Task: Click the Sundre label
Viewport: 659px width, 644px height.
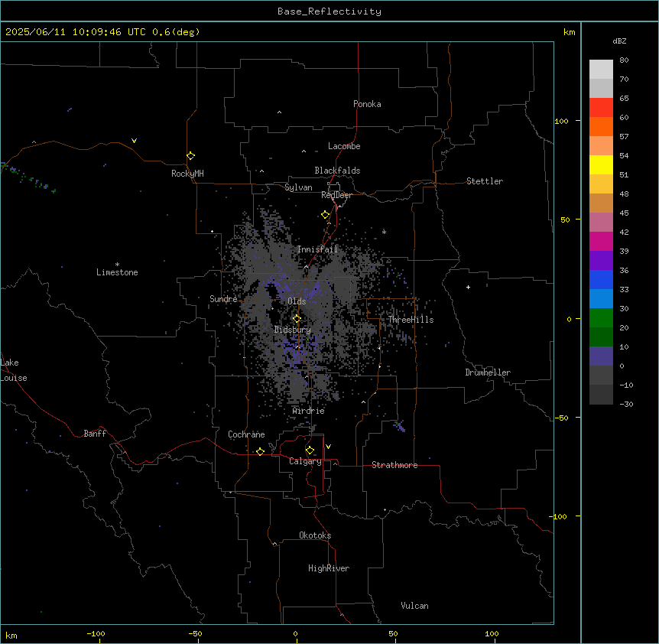Action: 223,299
